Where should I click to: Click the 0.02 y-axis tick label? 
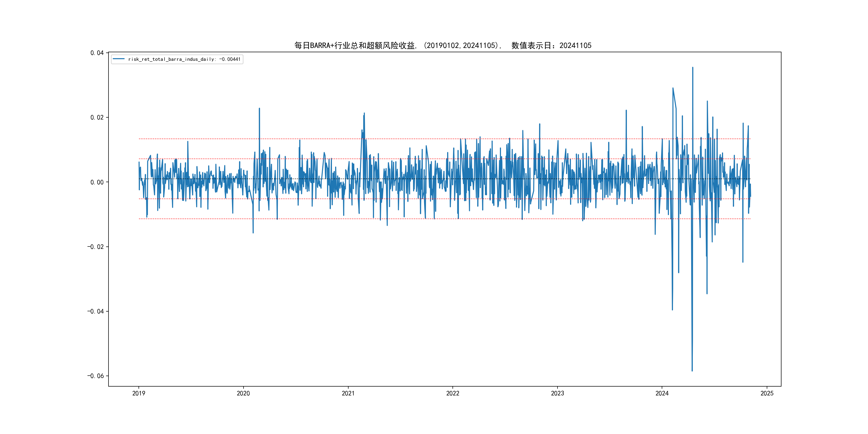[x=97, y=117]
